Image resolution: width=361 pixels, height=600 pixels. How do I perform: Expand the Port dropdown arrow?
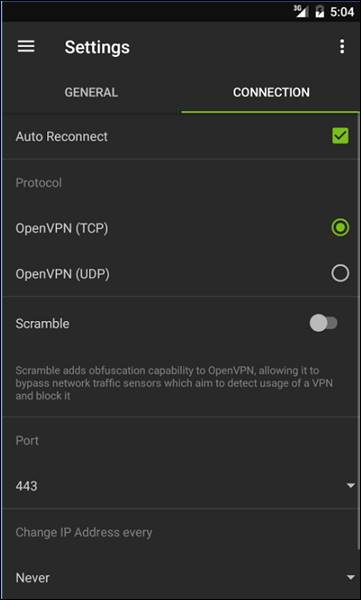(x=350, y=485)
